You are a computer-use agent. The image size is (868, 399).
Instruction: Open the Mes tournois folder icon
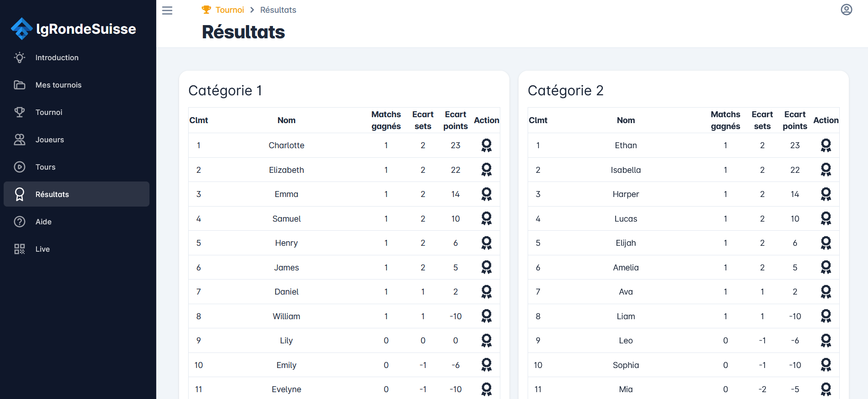tap(19, 85)
